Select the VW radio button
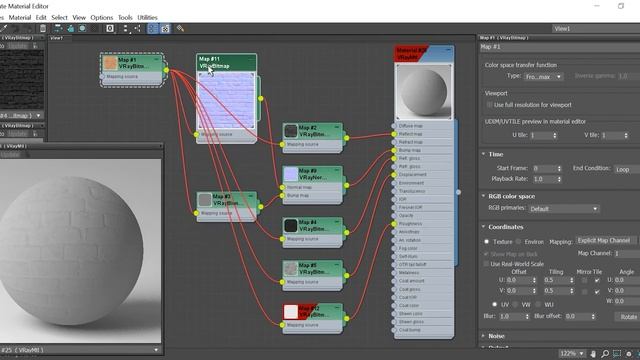The image size is (640, 360). 516,304
